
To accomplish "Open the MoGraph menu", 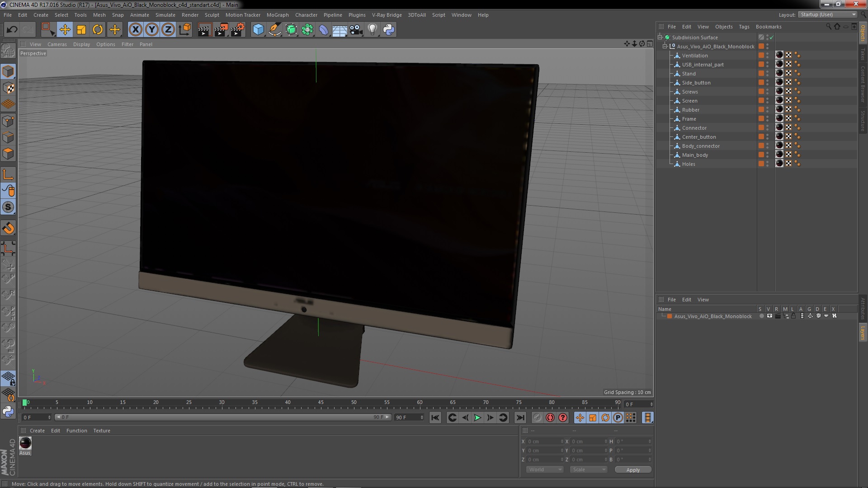I will [x=278, y=15].
